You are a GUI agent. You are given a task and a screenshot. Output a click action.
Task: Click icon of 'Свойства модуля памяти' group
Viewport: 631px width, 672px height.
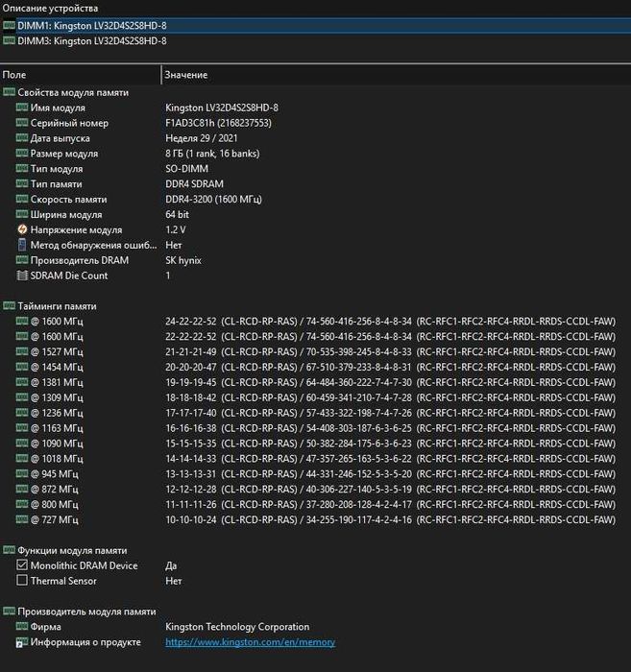(9, 92)
